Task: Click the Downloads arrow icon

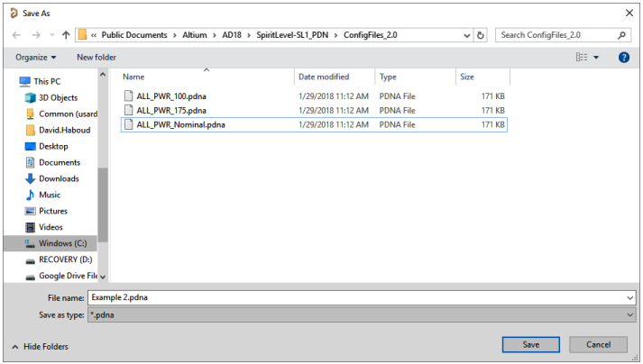Action: point(30,178)
